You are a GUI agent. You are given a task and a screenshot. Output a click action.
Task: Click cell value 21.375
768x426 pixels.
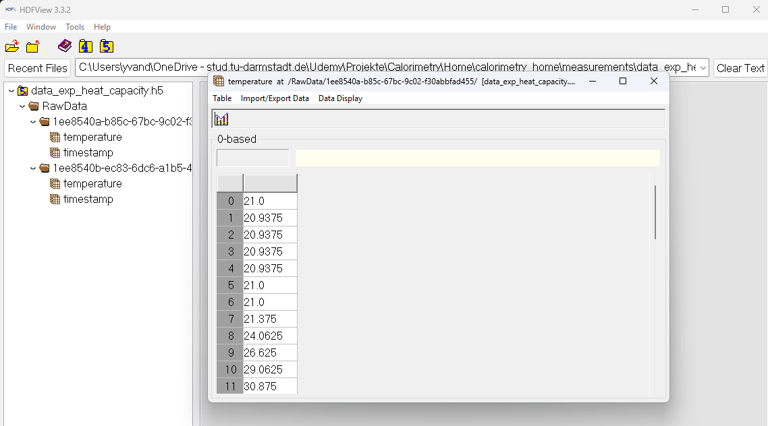[270, 319]
